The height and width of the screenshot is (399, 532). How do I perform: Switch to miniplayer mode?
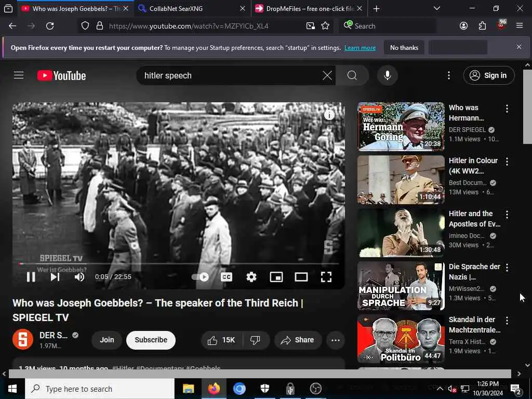tap(276, 277)
